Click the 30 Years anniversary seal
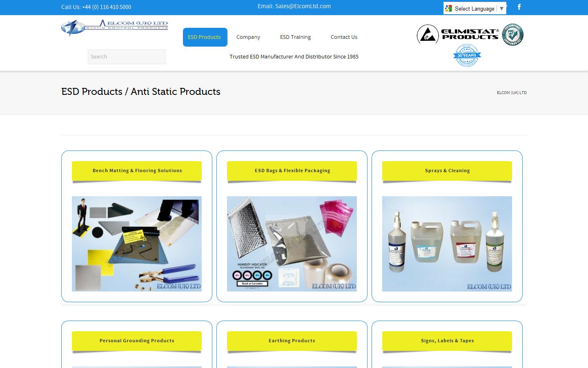 click(x=467, y=55)
